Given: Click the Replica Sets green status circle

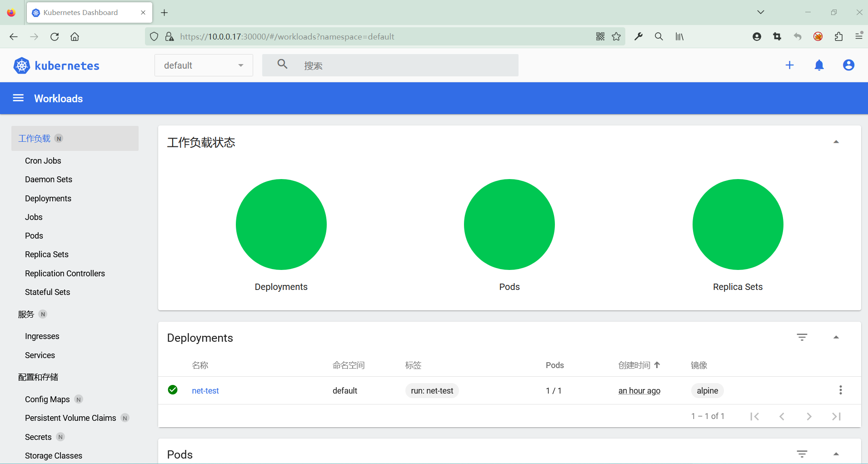Looking at the screenshot, I should click(738, 225).
